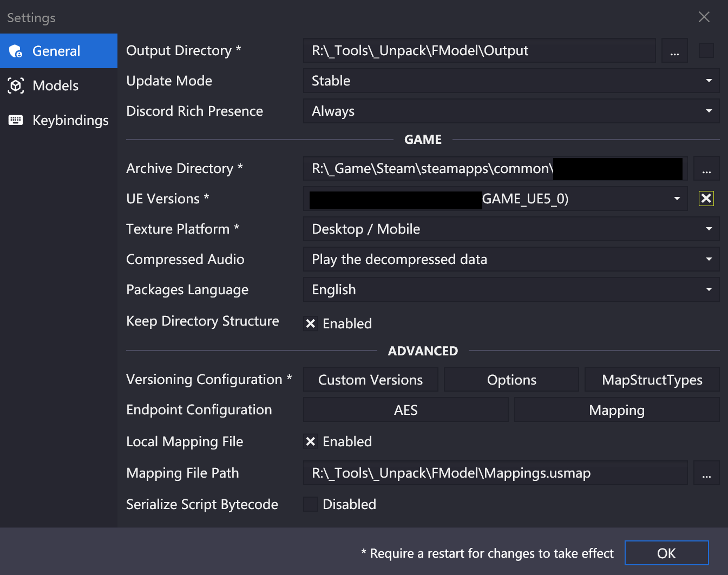Click the General shield icon in sidebar
728x575 pixels.
[x=16, y=51]
